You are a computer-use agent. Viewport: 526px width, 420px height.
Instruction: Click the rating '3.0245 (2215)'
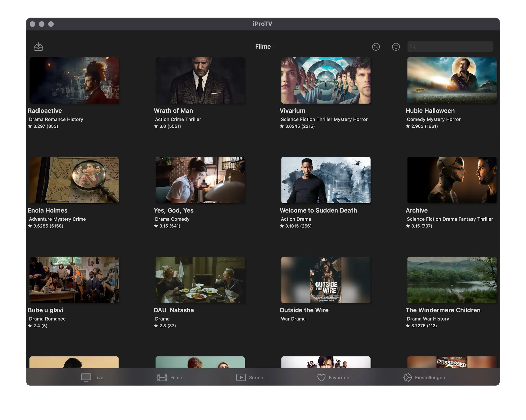point(297,126)
